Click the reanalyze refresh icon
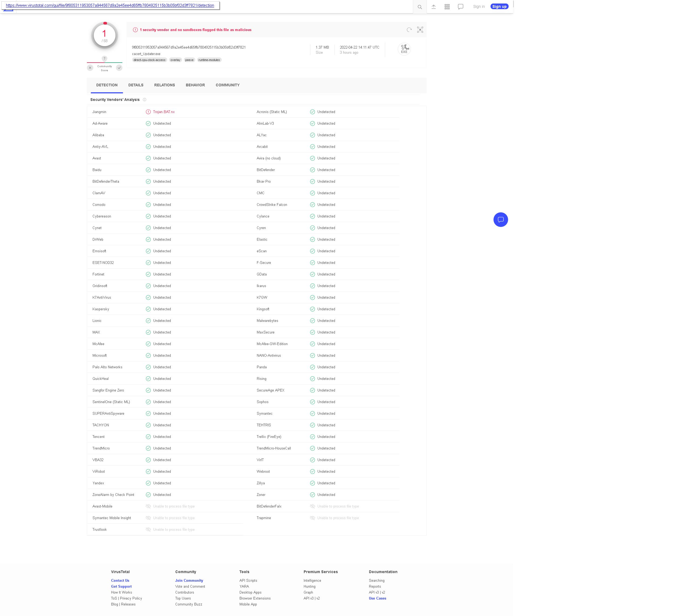 [x=409, y=30]
